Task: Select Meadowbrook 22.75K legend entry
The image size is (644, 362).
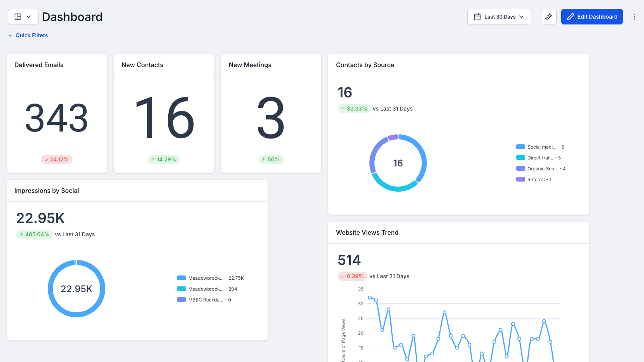Action: [211, 278]
